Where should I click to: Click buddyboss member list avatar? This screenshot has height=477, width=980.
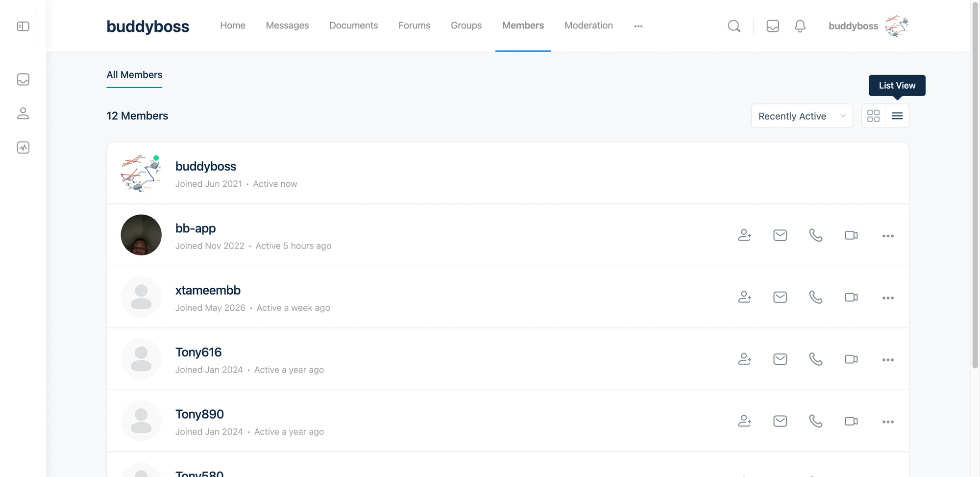141,173
